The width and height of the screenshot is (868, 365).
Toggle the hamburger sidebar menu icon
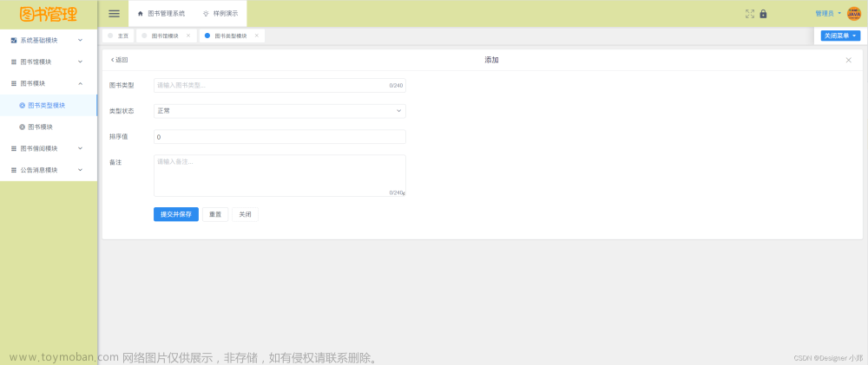click(x=114, y=14)
